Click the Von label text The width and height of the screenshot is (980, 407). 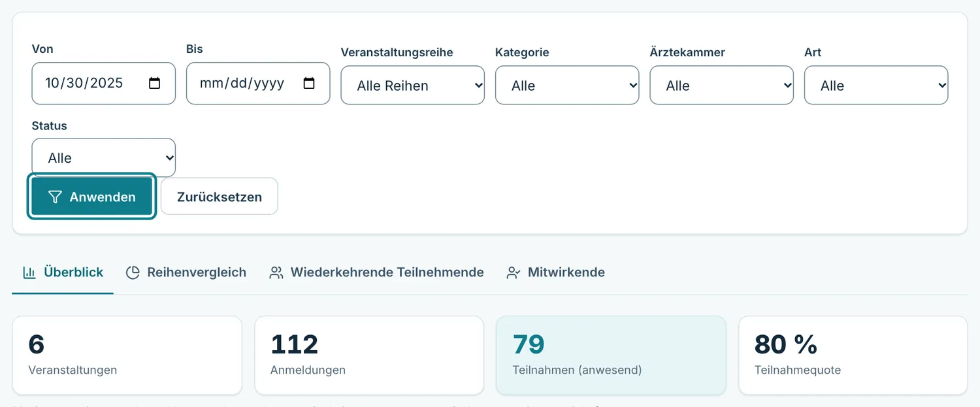coord(42,49)
